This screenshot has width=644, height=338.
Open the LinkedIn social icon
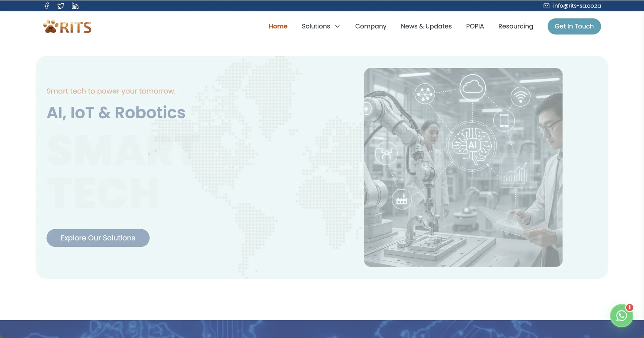75,6
